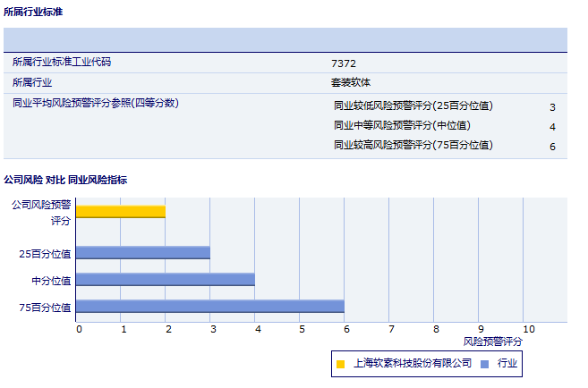
Task: Click the 同业较高风险预警评分(75百分位值) label
Action: 413,145
